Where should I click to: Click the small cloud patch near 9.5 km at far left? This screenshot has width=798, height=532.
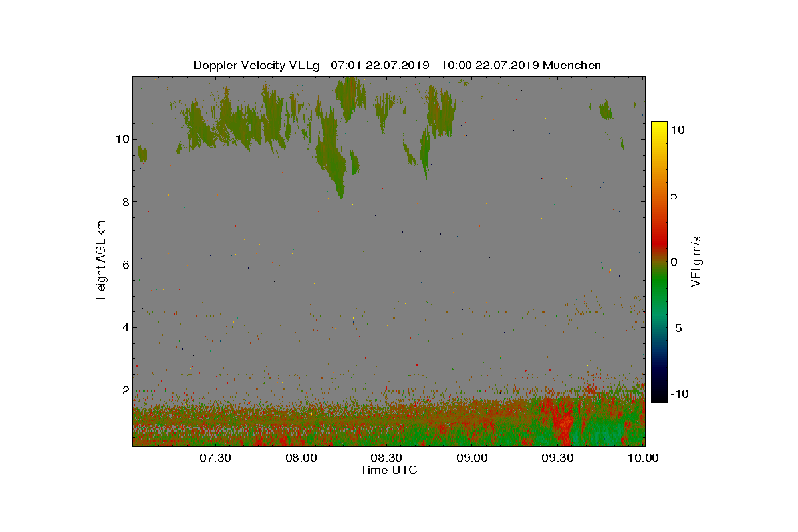142,154
